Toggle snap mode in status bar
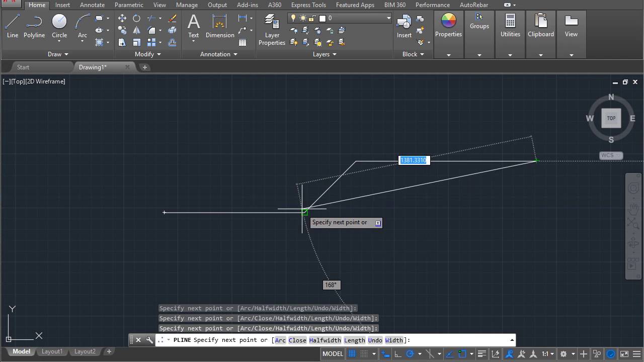The width and height of the screenshot is (644, 362). pyautogui.click(x=363, y=353)
